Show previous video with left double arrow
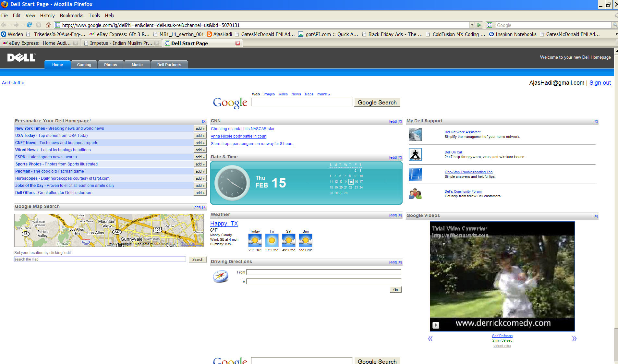This screenshot has height=364, width=618. click(x=430, y=339)
